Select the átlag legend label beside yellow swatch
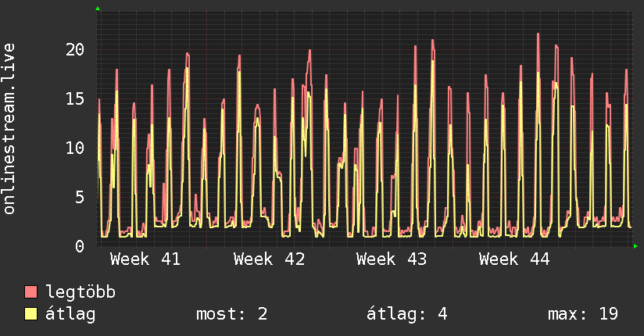The width and height of the screenshot is (644, 336). click(x=70, y=314)
